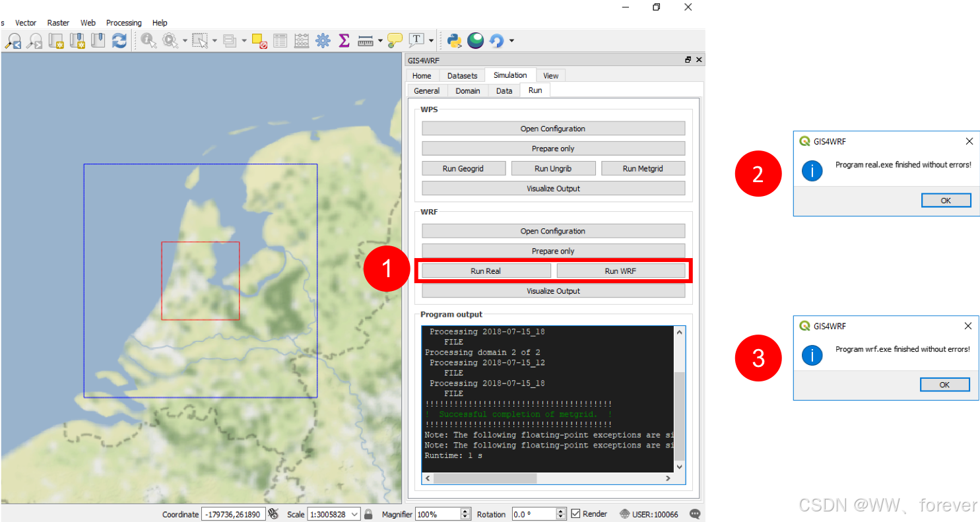Click the Run Metgrid button

643,168
